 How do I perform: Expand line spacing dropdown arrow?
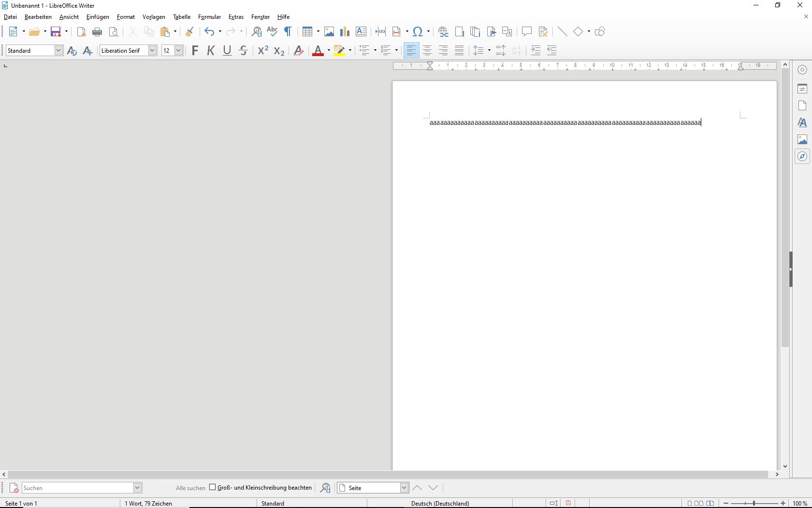coord(488,51)
